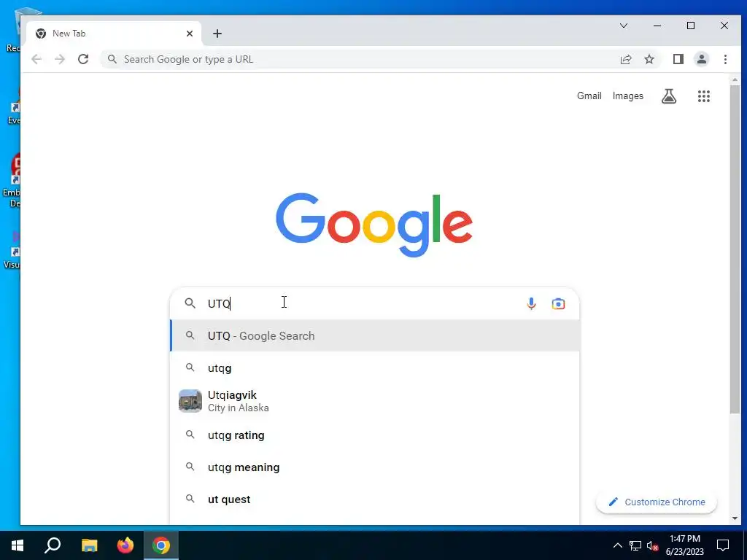Open the share this page icon
This screenshot has height=560, width=747.
pos(626,59)
